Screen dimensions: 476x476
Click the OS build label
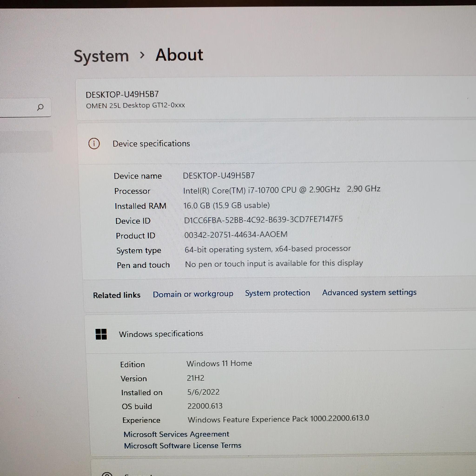click(x=137, y=407)
